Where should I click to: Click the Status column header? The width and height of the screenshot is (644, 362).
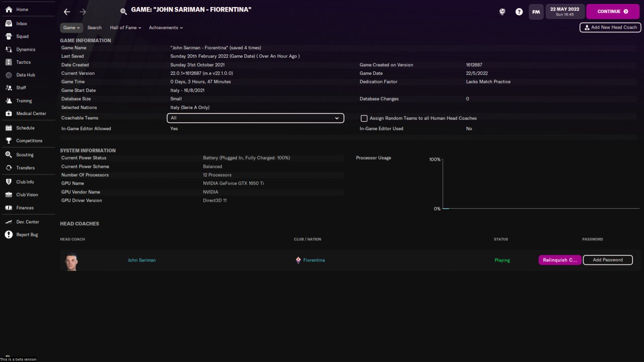point(501,239)
